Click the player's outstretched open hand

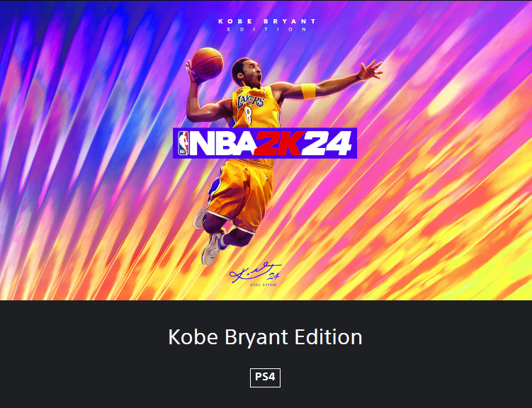pos(370,70)
